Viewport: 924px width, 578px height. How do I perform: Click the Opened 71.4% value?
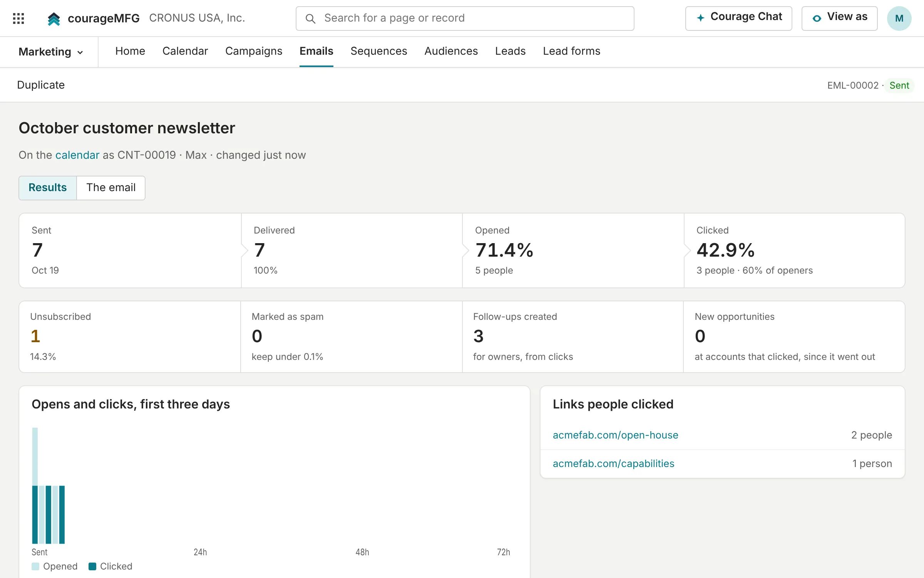pos(504,250)
